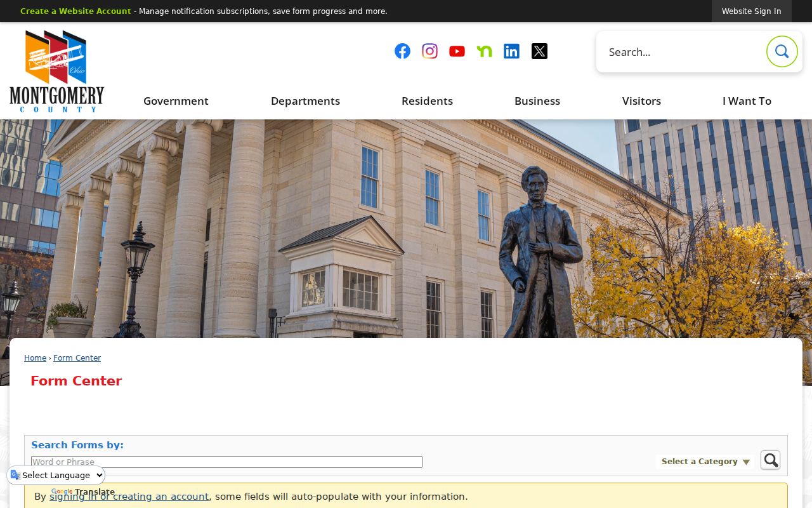Open the LinkedIn social icon

512,51
